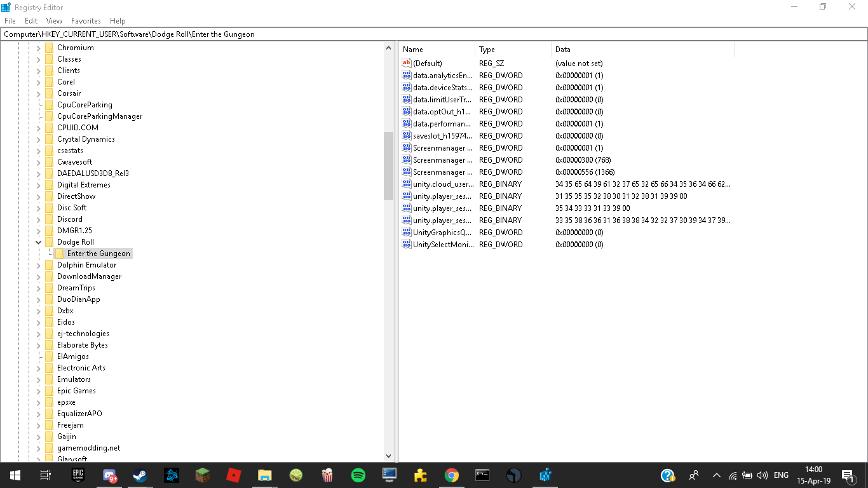
Task: Click the data.analyticsEn... DWORD value icon
Action: point(407,76)
